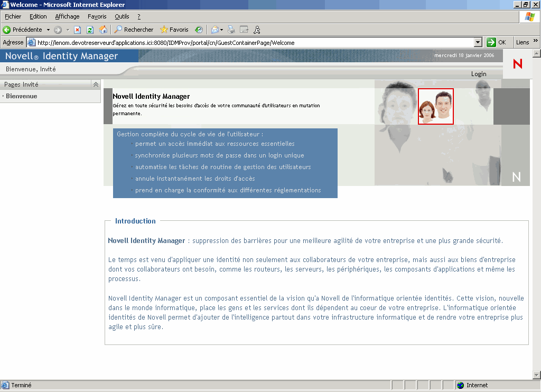541x392 pixels.
Task: Click the address bar URL field
Action: point(255,43)
